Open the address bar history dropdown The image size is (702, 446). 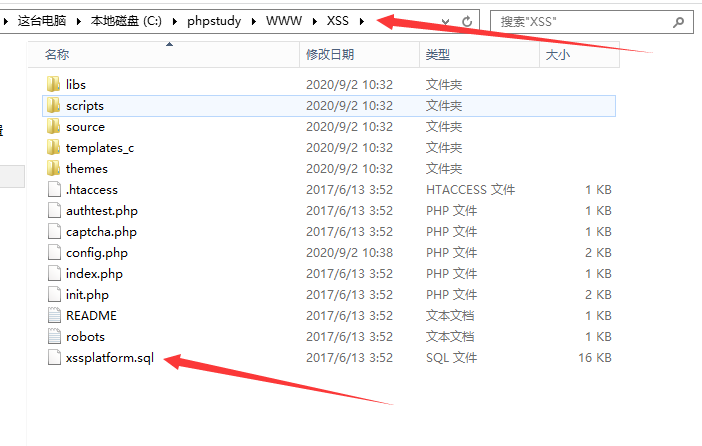[446, 21]
